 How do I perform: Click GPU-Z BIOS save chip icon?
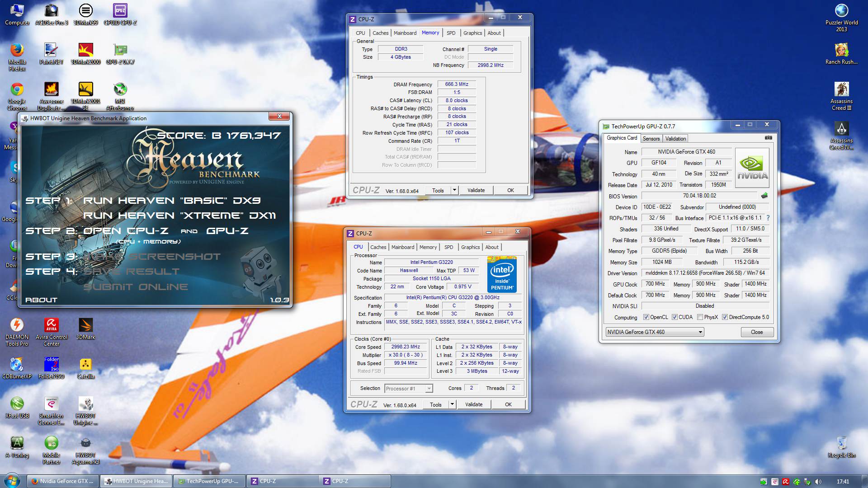point(764,196)
